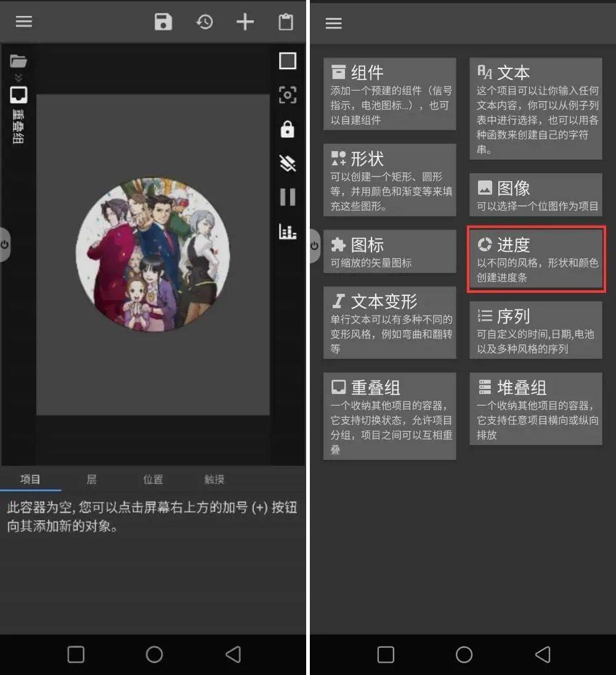Pause the live preview

[x=287, y=197]
